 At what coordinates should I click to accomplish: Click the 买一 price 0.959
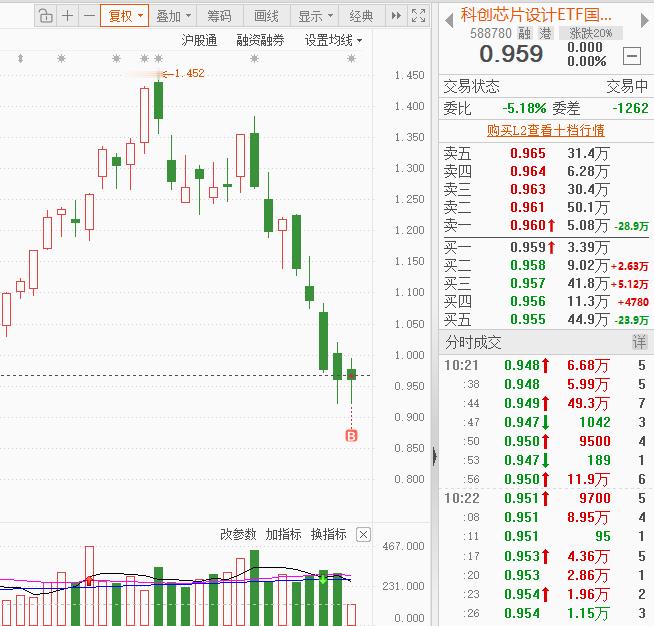[528, 247]
